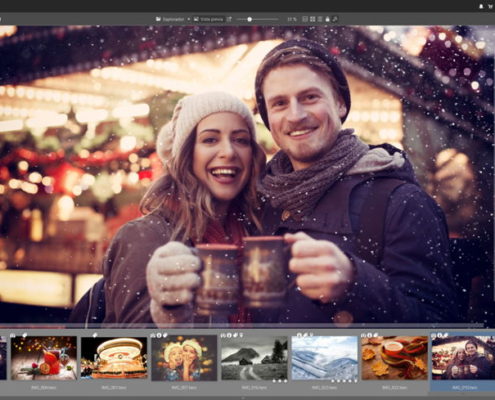
Task: Open the folder selector in the top toolbar
Action: tap(170, 19)
